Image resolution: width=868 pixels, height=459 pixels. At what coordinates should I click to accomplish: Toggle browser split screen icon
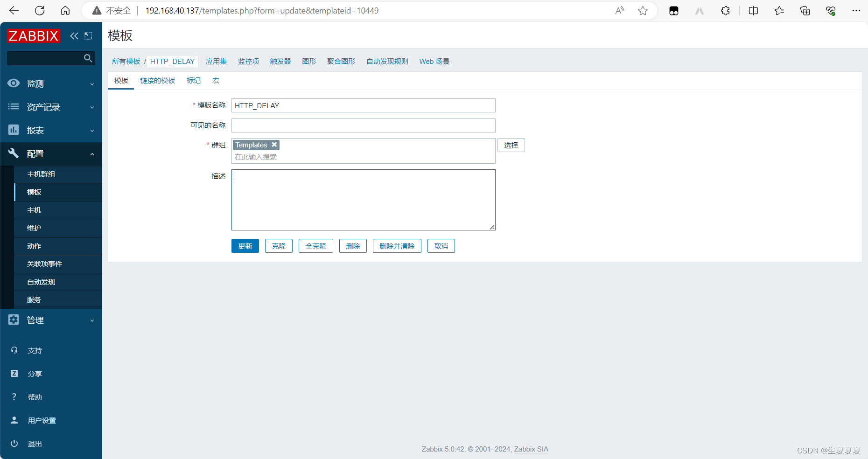click(x=753, y=10)
